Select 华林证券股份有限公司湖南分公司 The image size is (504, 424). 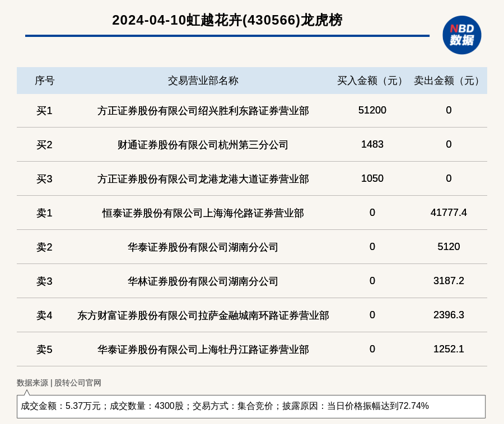point(203,281)
